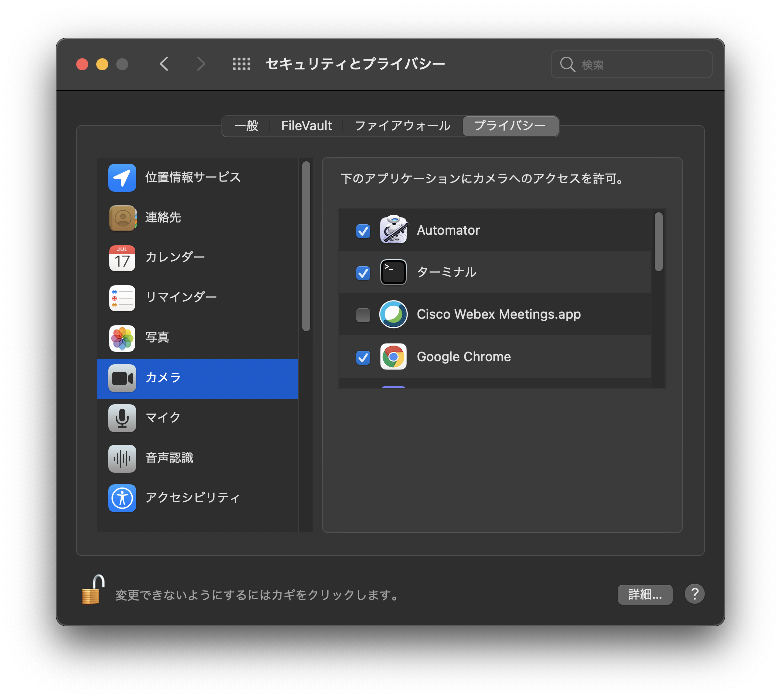The height and width of the screenshot is (700, 781).
Task: Click the Google Chrome app icon
Action: click(x=394, y=357)
